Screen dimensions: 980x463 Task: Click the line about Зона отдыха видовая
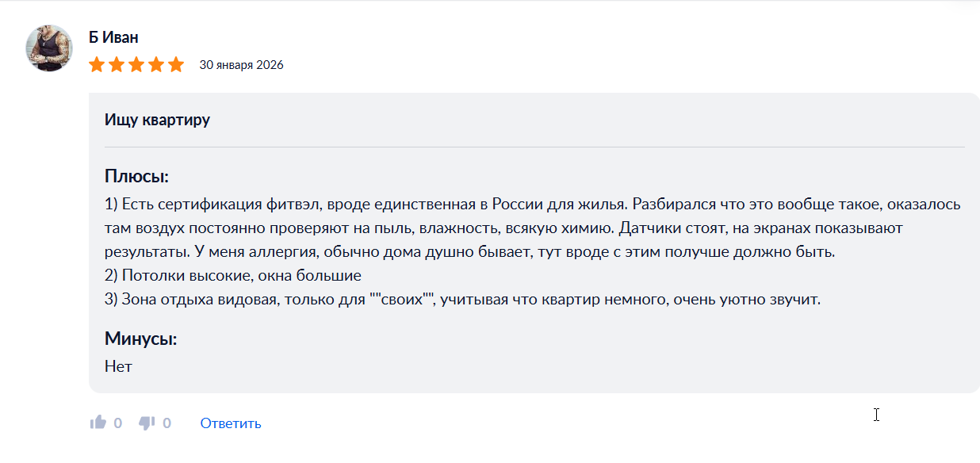tap(461, 300)
